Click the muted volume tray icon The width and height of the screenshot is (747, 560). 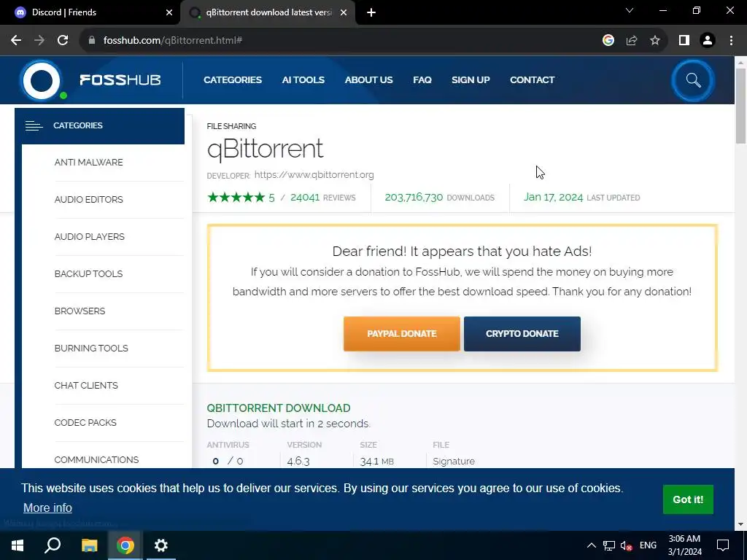626,545
